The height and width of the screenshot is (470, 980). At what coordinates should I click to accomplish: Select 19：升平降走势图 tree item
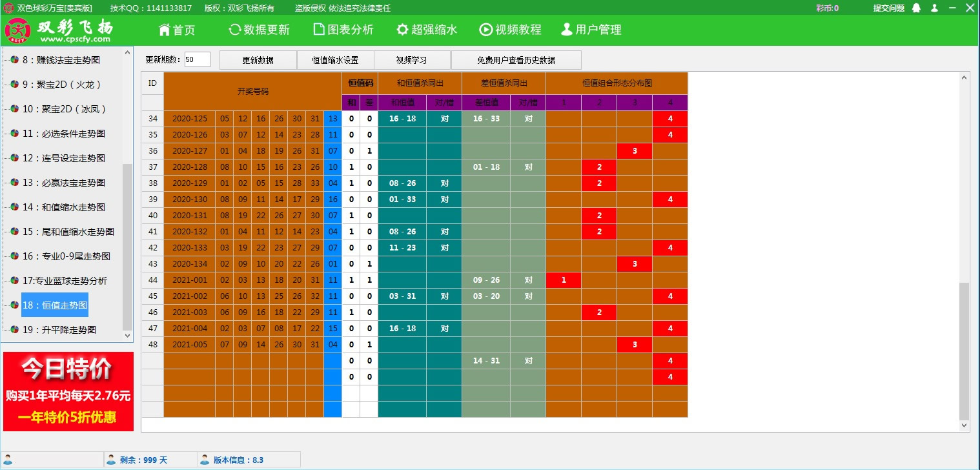(x=59, y=330)
